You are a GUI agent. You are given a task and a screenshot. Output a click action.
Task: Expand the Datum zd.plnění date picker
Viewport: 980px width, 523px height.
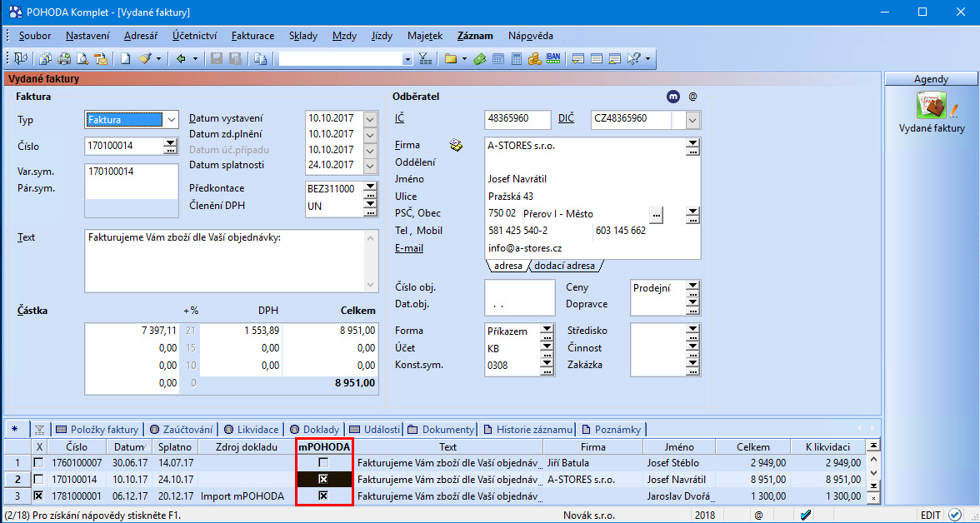(x=371, y=134)
